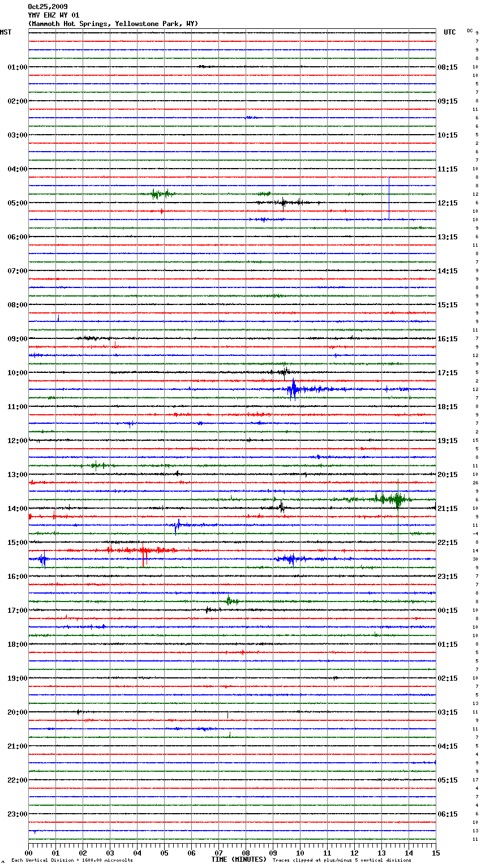481x868 pixels.
Task: Select the 13:00 MST hour label
Action: [x=18, y=475]
